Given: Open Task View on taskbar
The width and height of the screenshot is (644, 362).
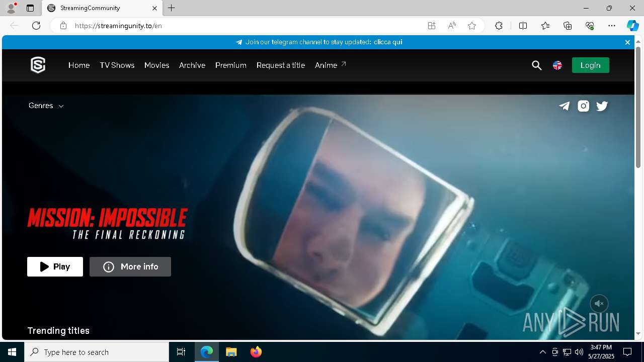Looking at the screenshot, I should (x=181, y=352).
